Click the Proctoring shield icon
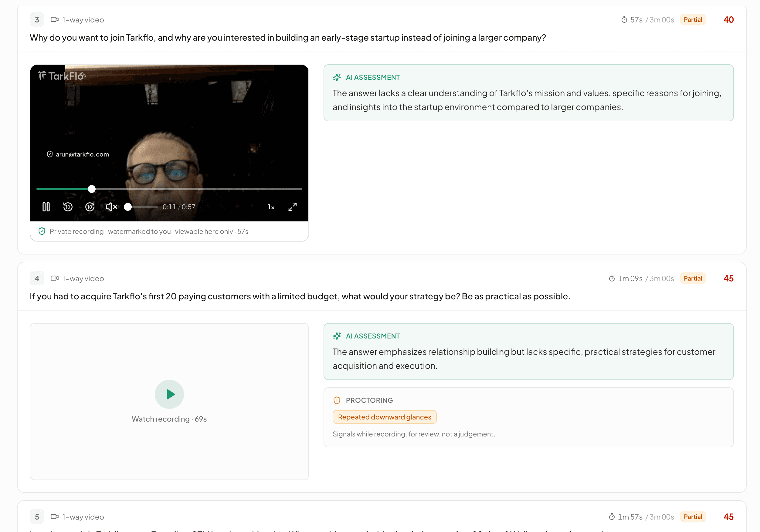The image size is (760, 532). [x=337, y=400]
